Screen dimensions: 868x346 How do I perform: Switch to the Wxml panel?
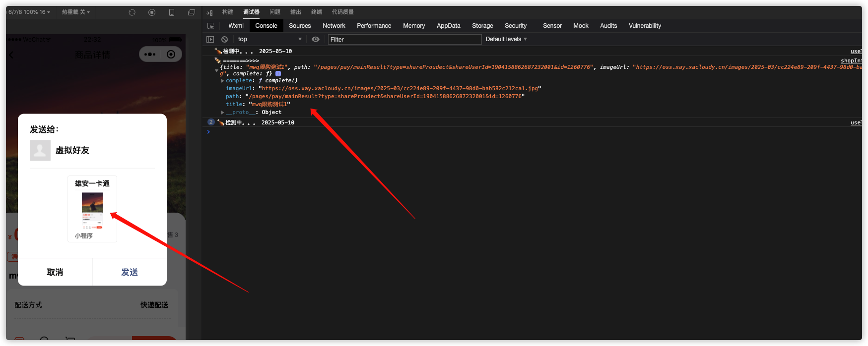coord(236,26)
